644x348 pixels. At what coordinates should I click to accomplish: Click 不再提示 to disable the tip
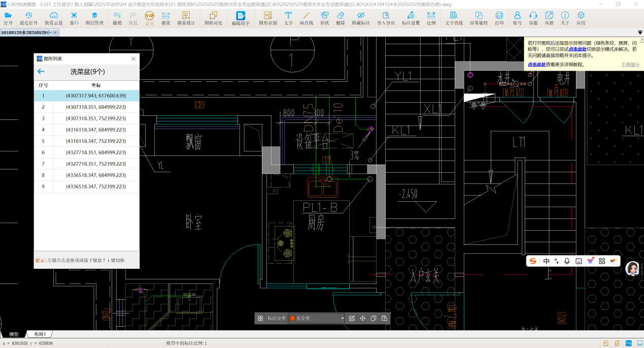pyautogui.click(x=630, y=65)
